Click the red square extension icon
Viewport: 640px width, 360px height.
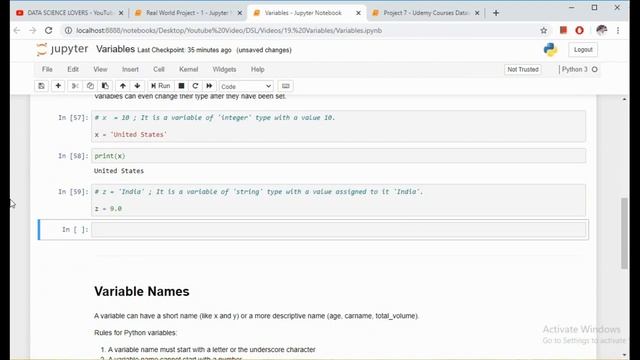click(563, 30)
